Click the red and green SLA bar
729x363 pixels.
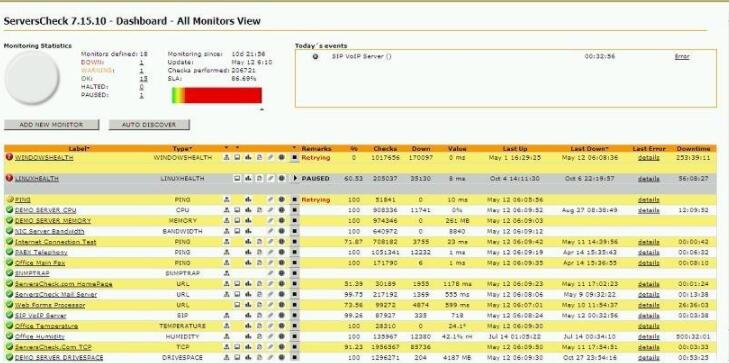click(217, 95)
